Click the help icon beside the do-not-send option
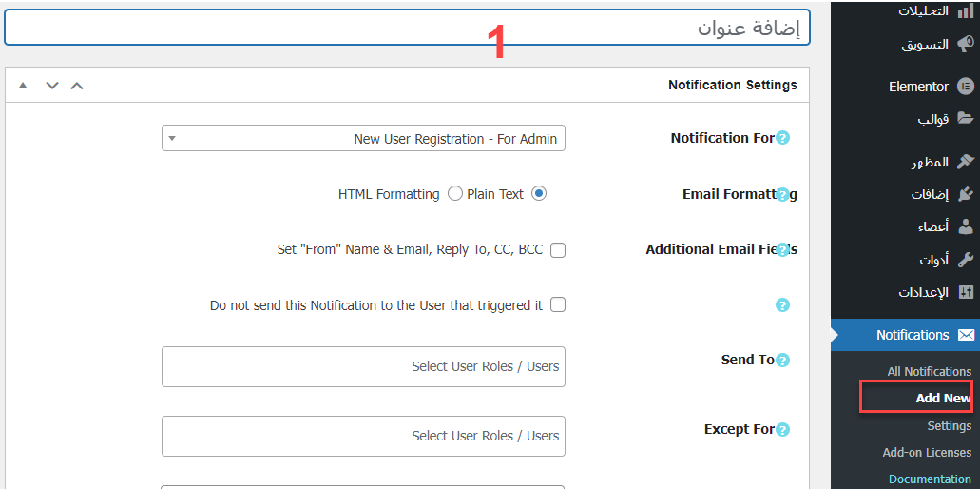The height and width of the screenshot is (489, 980). [x=782, y=305]
